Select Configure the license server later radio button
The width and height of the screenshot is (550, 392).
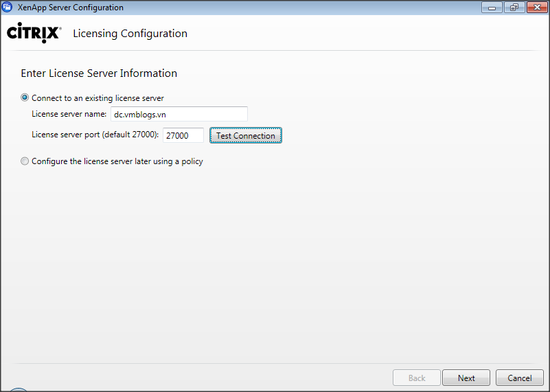tap(25, 161)
